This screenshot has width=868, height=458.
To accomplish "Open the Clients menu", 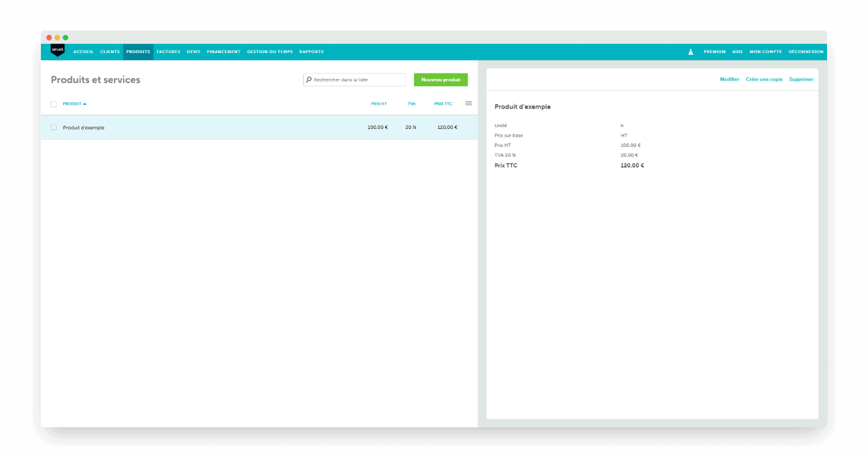I will pos(110,52).
